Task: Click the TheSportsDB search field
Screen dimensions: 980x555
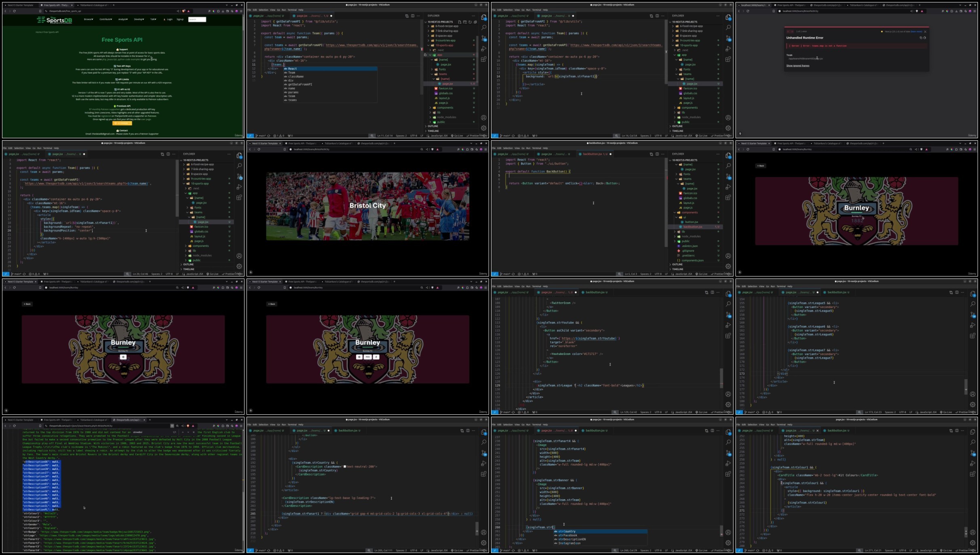Action: click(197, 19)
